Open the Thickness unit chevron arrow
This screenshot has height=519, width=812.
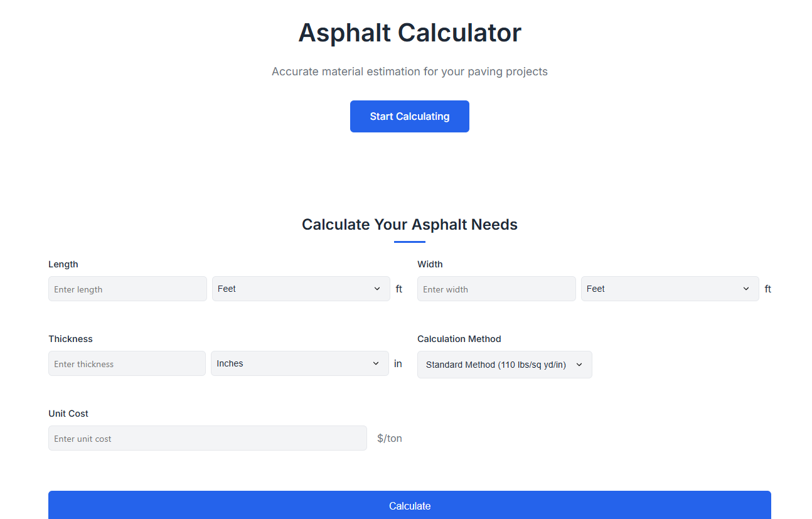[377, 363]
